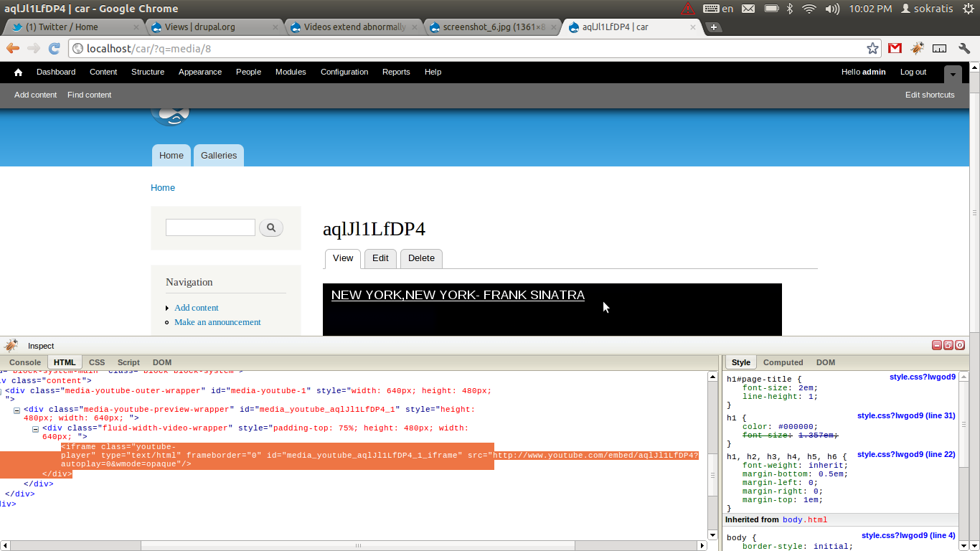
Task: Open the DOM tab beside Script
Action: coord(162,362)
